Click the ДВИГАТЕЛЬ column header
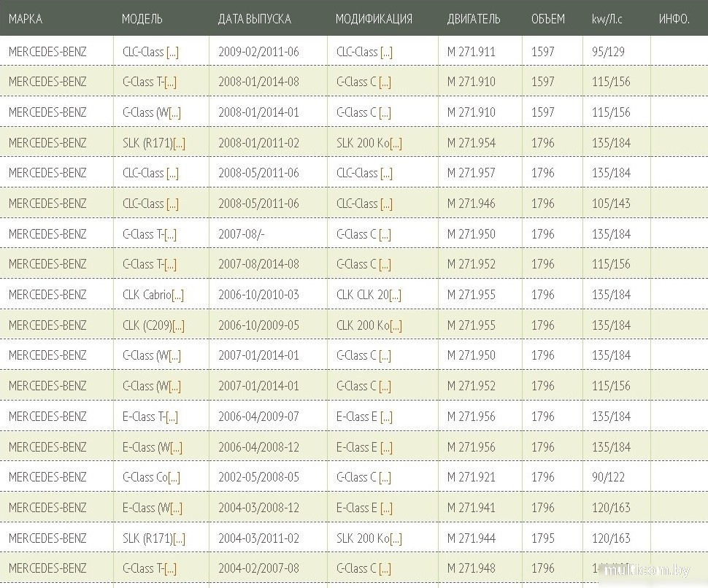 [x=474, y=19]
